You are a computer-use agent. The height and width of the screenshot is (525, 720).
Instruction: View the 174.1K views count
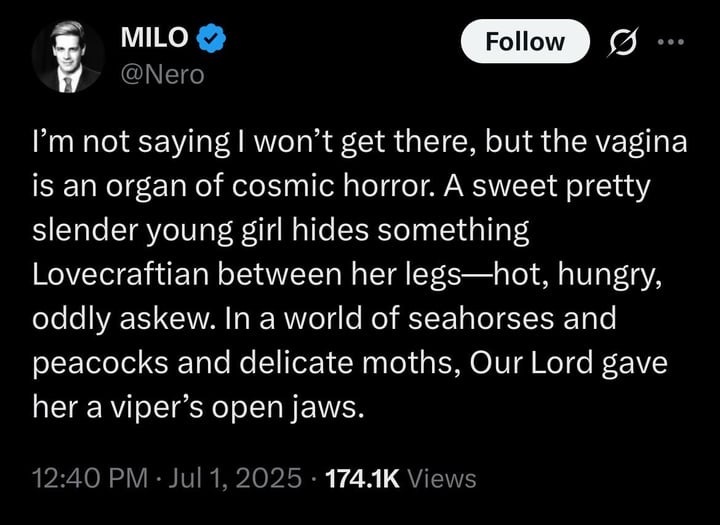(363, 479)
